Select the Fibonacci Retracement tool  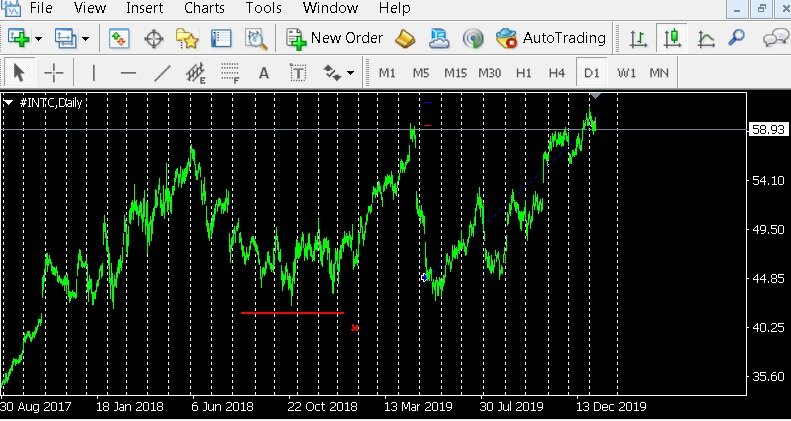230,73
